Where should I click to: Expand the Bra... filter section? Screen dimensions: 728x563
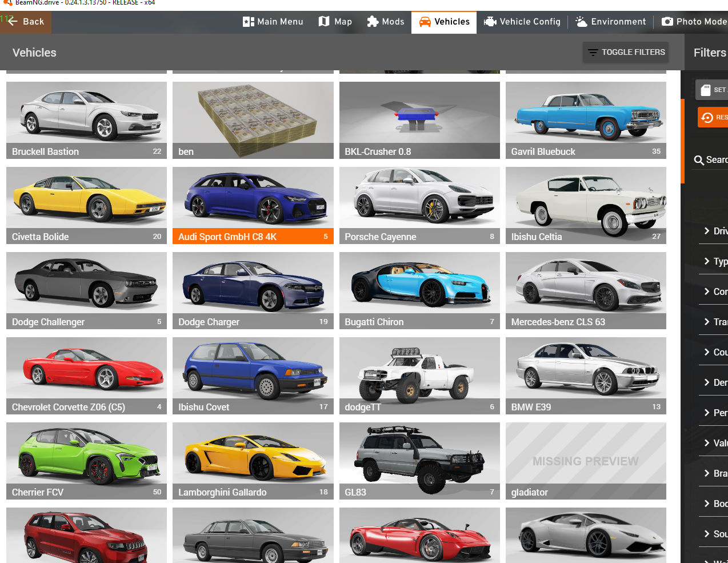(713, 473)
